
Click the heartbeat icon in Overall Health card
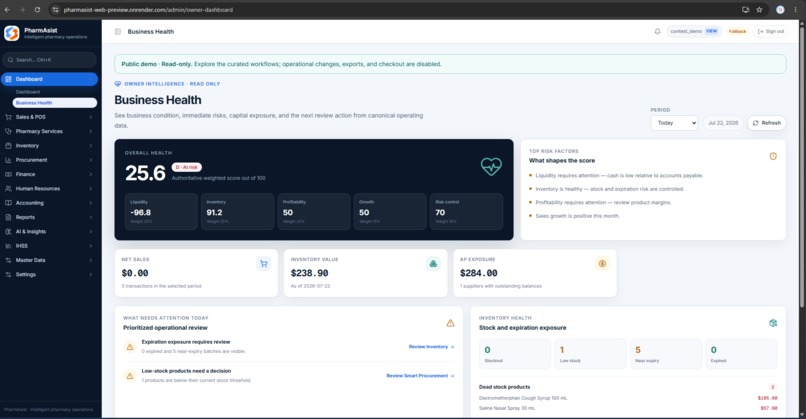tap(491, 166)
